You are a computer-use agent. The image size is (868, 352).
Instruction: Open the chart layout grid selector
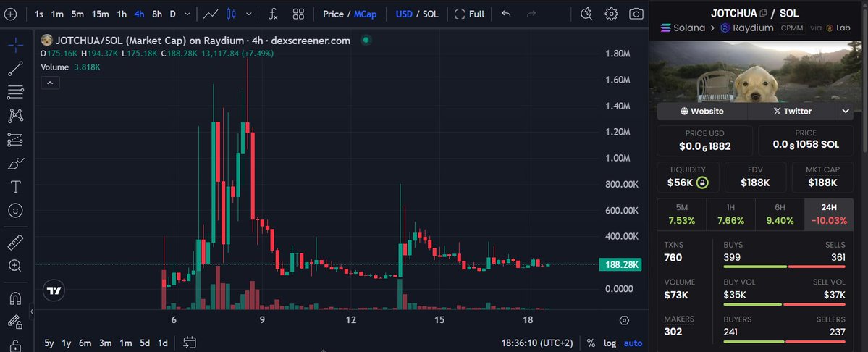click(298, 14)
